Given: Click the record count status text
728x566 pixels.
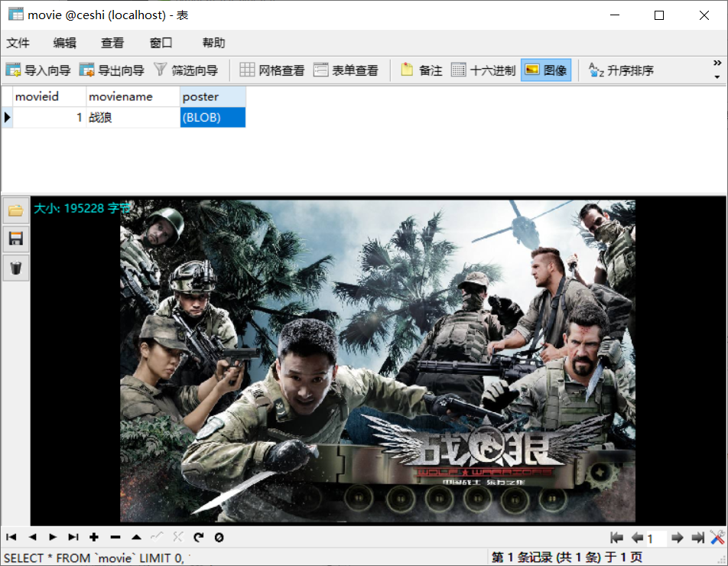Looking at the screenshot, I should tap(567, 557).
